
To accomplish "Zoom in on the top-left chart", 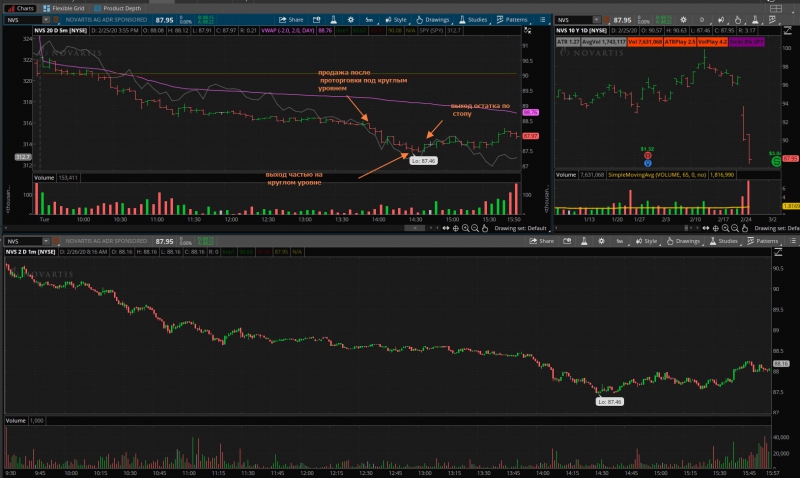I will point(465,228).
